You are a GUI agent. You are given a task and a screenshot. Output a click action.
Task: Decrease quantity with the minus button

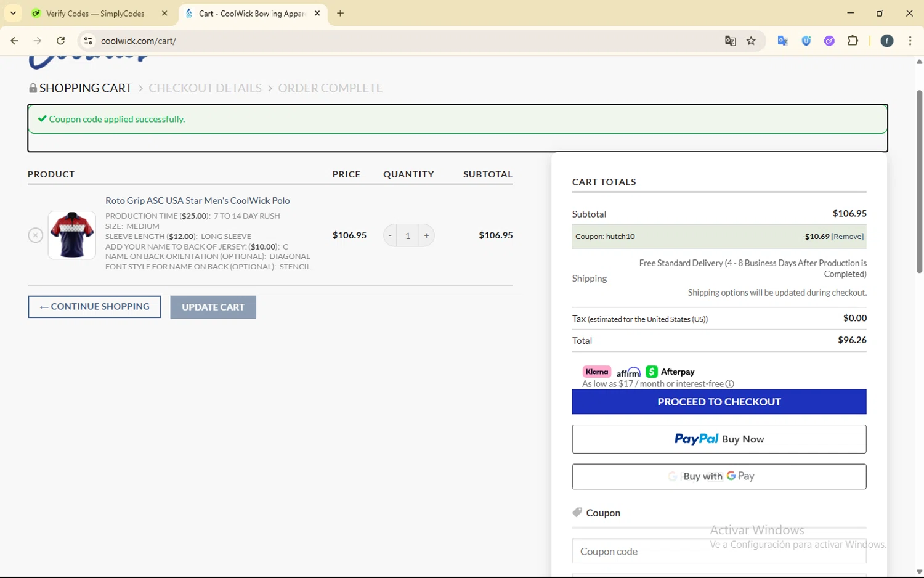click(390, 235)
